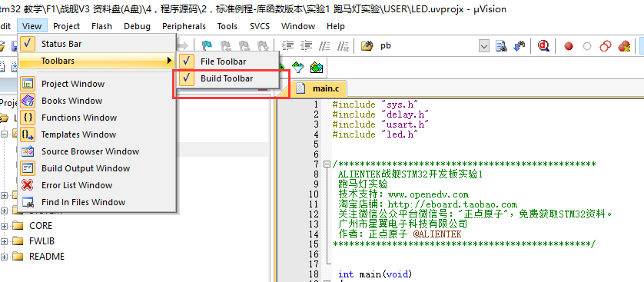Open the Peripherals menu
Image resolution: width=644 pixels, height=282 pixels.
click(x=184, y=26)
